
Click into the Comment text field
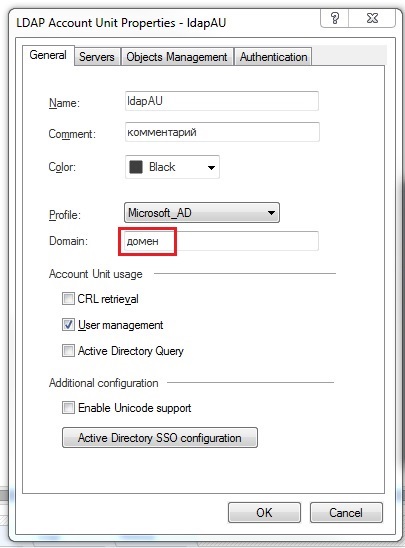(x=222, y=132)
